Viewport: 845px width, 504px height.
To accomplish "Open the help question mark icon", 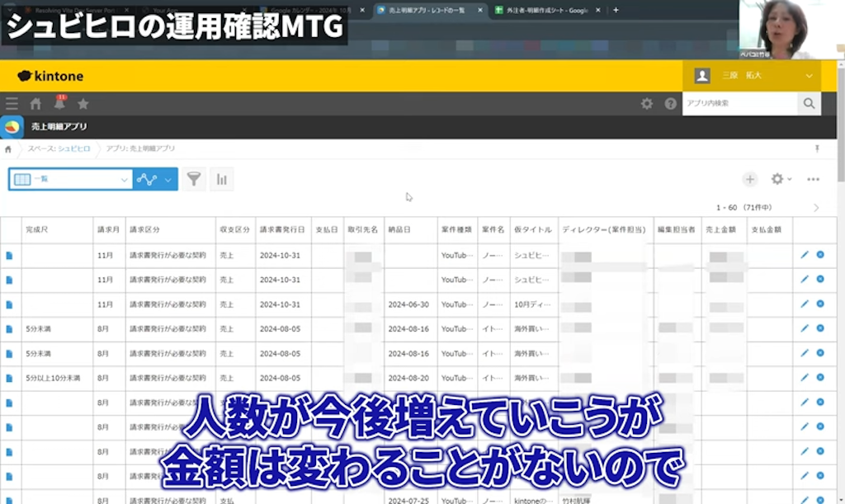I will pyautogui.click(x=670, y=104).
